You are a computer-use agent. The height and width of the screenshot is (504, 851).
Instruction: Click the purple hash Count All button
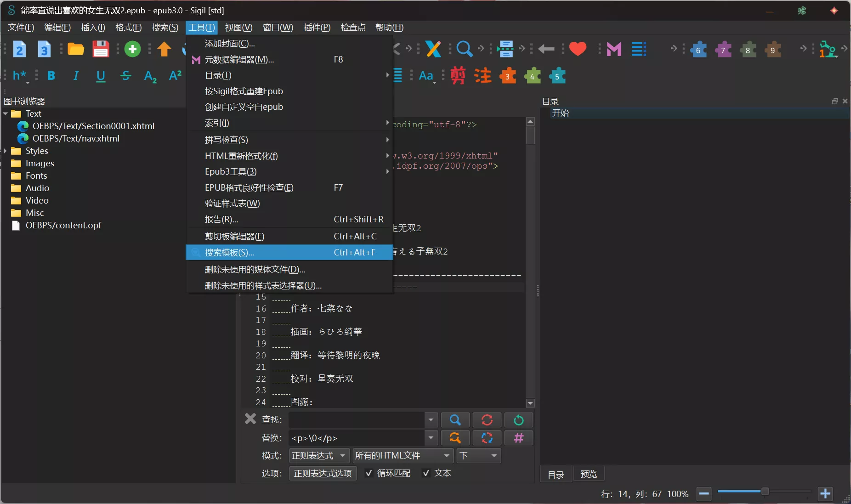coord(518,438)
